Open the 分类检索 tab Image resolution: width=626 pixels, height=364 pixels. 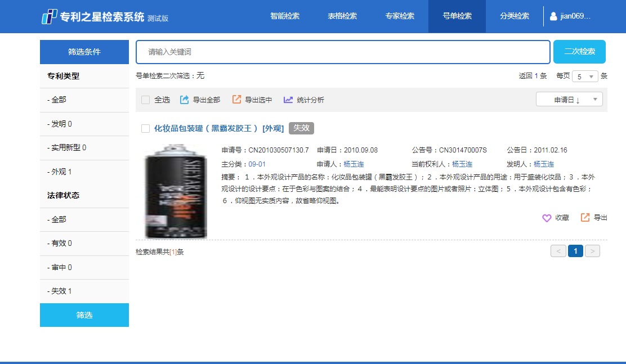click(514, 16)
